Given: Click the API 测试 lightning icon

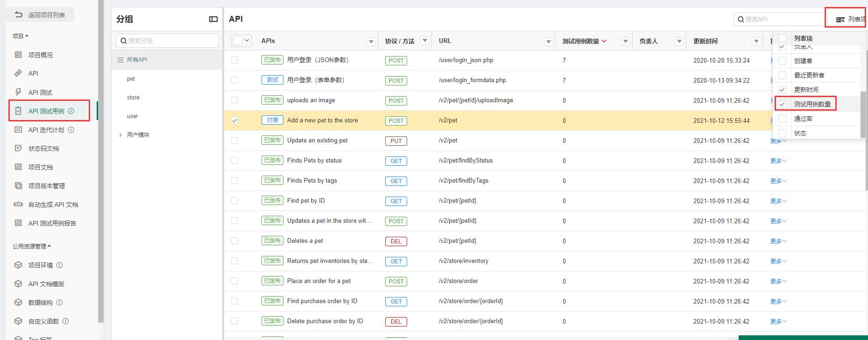Looking at the screenshot, I should [x=18, y=92].
